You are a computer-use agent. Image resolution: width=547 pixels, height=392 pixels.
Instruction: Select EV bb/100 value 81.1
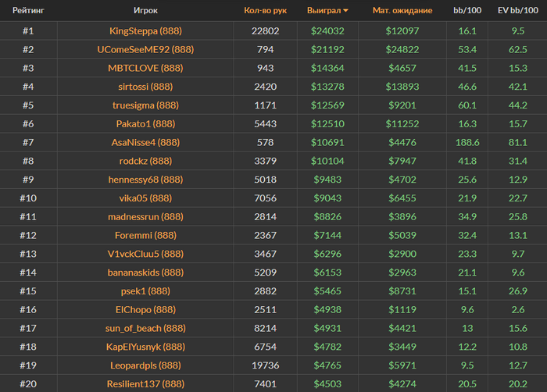coord(517,142)
